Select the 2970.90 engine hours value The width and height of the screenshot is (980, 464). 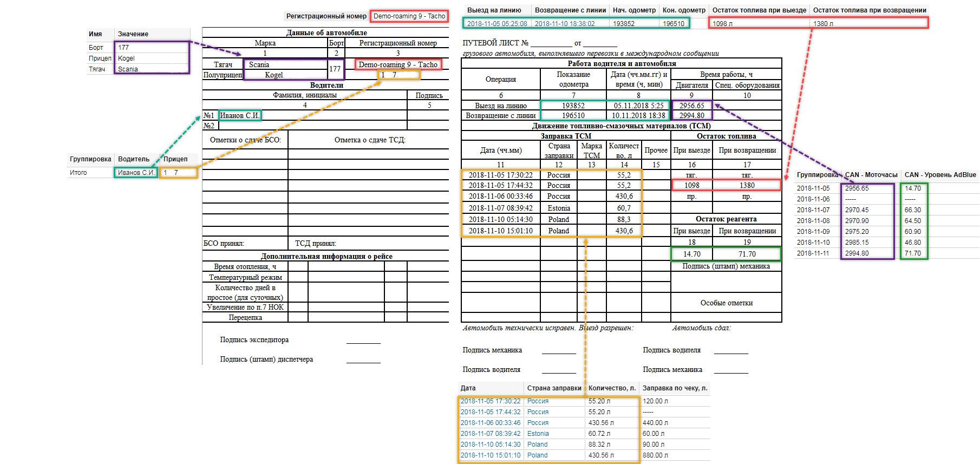[x=857, y=221]
